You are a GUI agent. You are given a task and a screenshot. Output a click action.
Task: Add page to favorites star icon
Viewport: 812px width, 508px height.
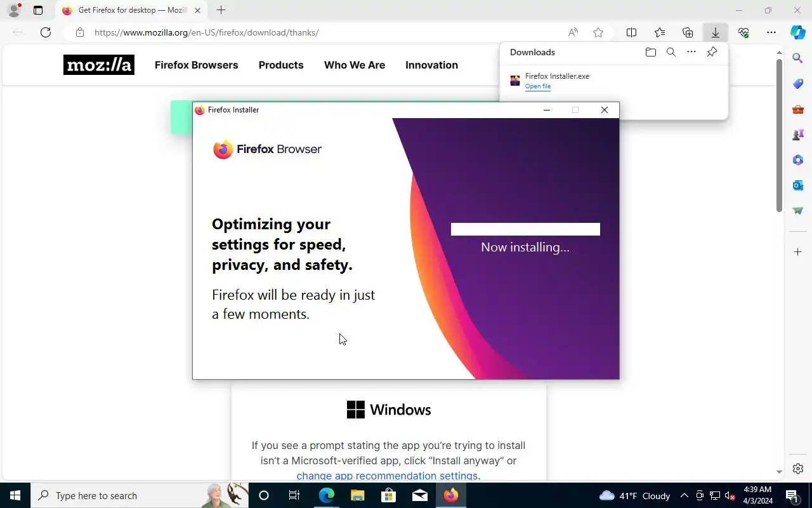click(x=598, y=32)
